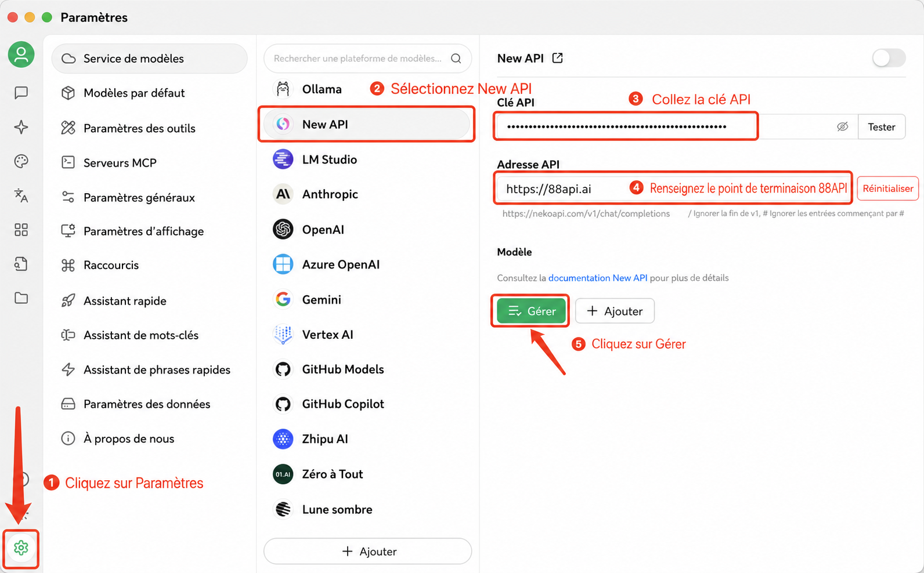This screenshot has width=924, height=573.
Task: Select the New API provider
Action: 367,124
